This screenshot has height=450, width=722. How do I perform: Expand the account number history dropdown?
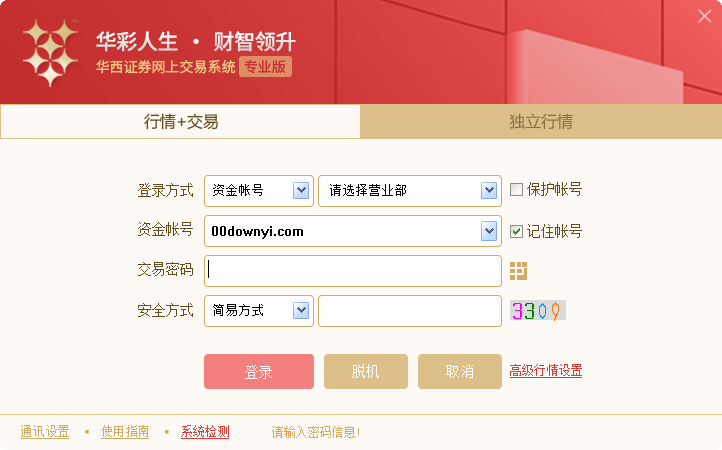489,231
